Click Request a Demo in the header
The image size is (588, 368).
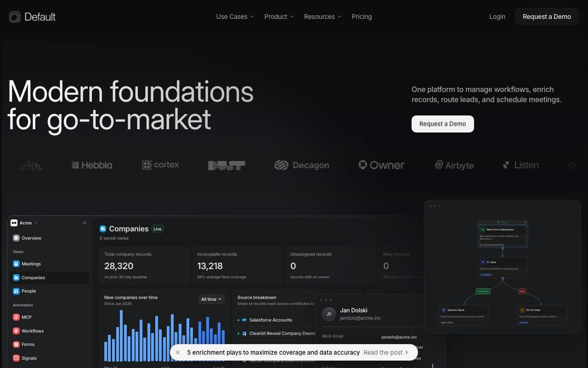click(547, 17)
